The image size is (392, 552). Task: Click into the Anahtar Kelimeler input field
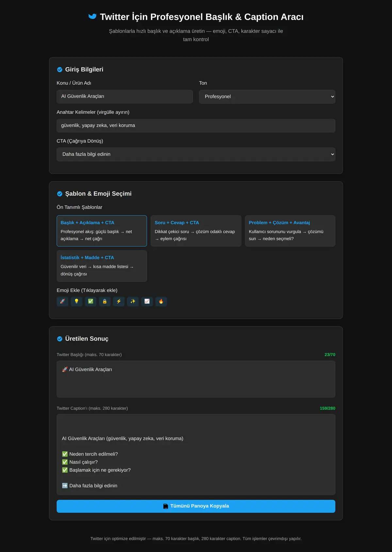point(196,126)
